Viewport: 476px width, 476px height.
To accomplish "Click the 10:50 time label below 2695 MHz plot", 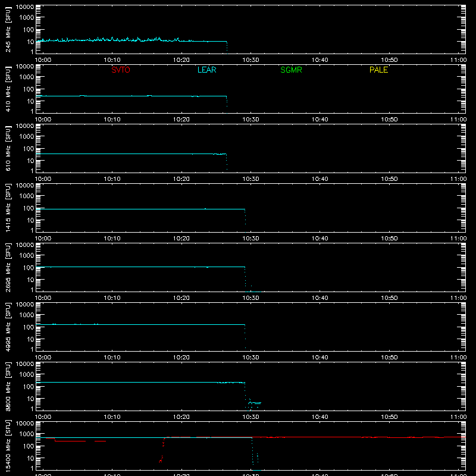I will click(x=389, y=298).
